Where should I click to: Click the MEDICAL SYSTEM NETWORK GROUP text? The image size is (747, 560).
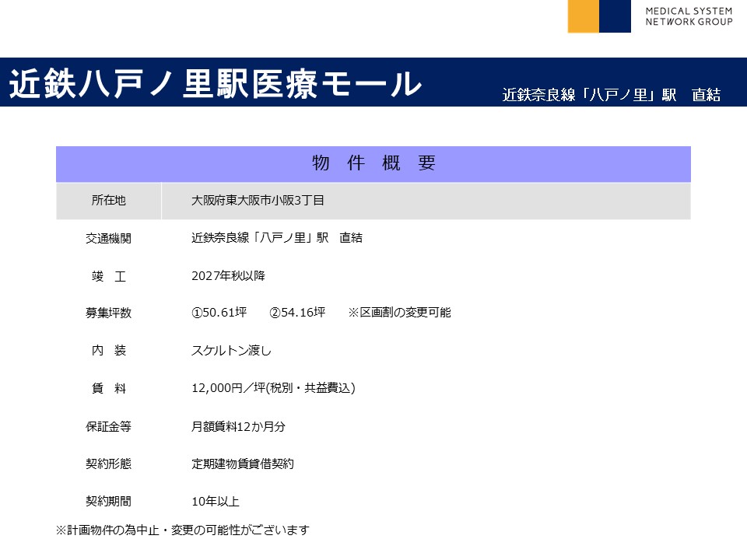(689, 16)
